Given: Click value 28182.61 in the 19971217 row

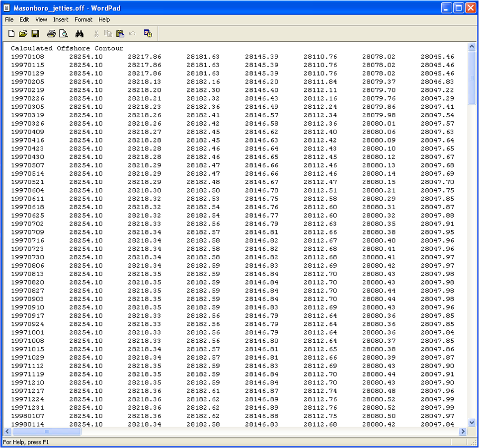Looking at the screenshot, I should pos(203,391).
